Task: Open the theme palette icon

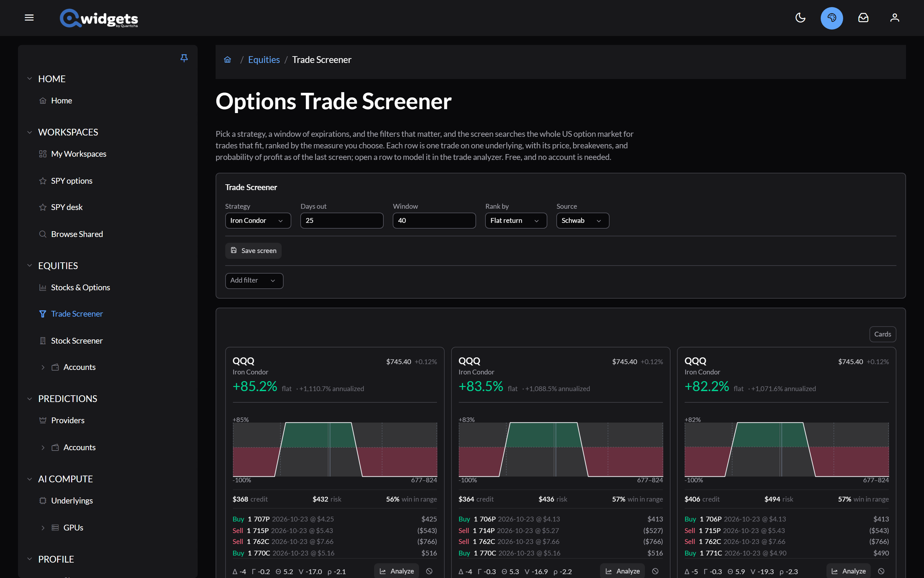Action: pyautogui.click(x=832, y=18)
